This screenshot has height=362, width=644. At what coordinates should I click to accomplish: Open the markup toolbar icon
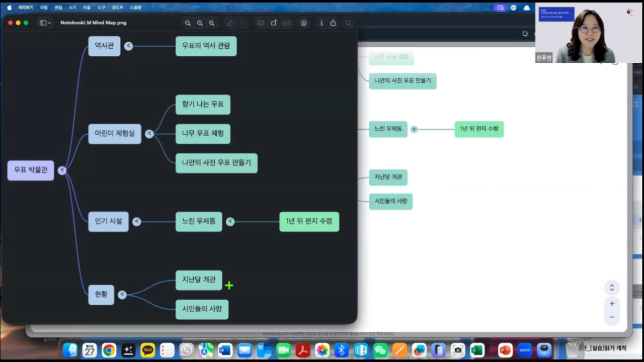304,23
